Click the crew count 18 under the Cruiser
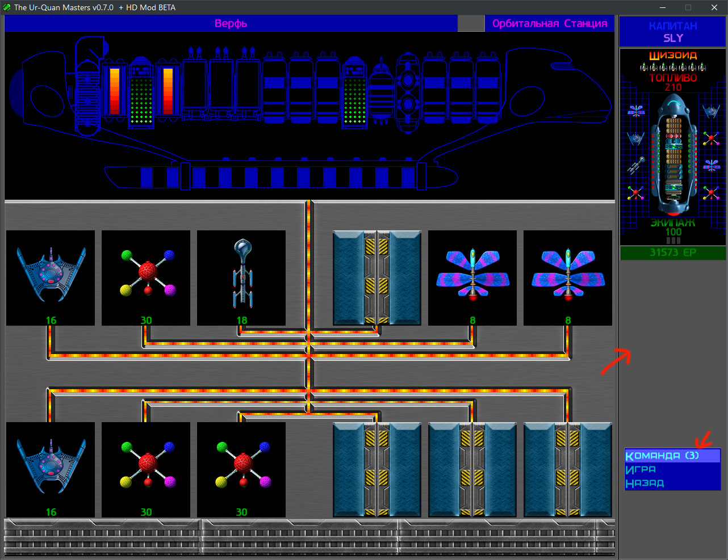The width and height of the screenshot is (728, 560). click(x=242, y=321)
